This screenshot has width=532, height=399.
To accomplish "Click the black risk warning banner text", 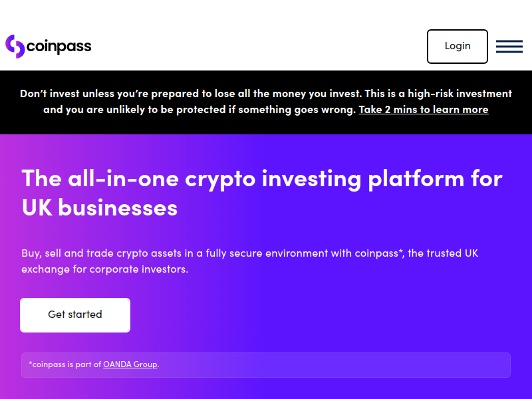I will (x=266, y=102).
